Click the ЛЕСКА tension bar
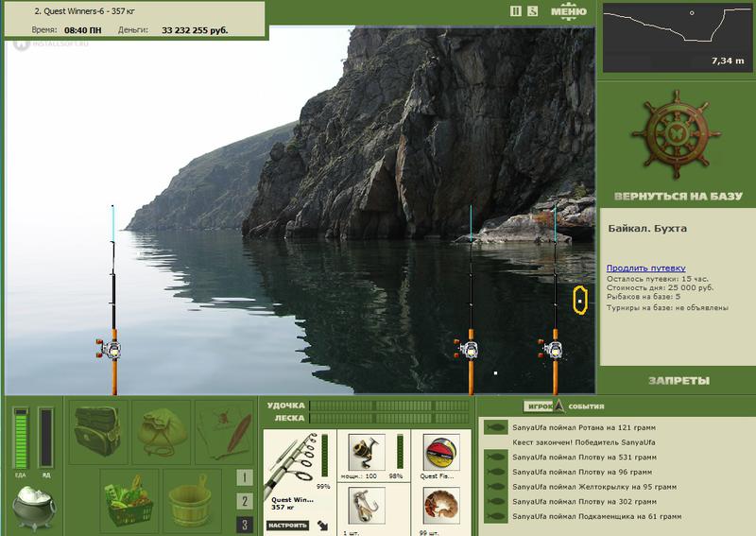 point(389,418)
